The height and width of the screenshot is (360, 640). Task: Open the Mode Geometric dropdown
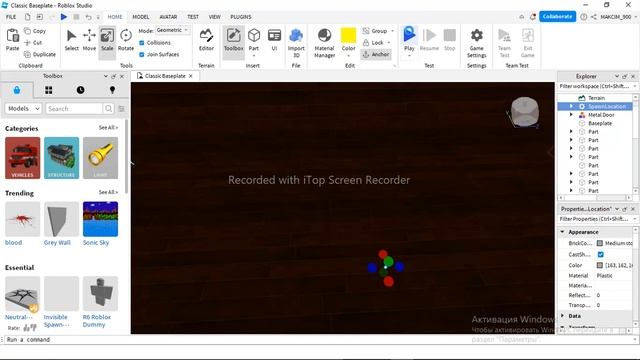[173, 30]
